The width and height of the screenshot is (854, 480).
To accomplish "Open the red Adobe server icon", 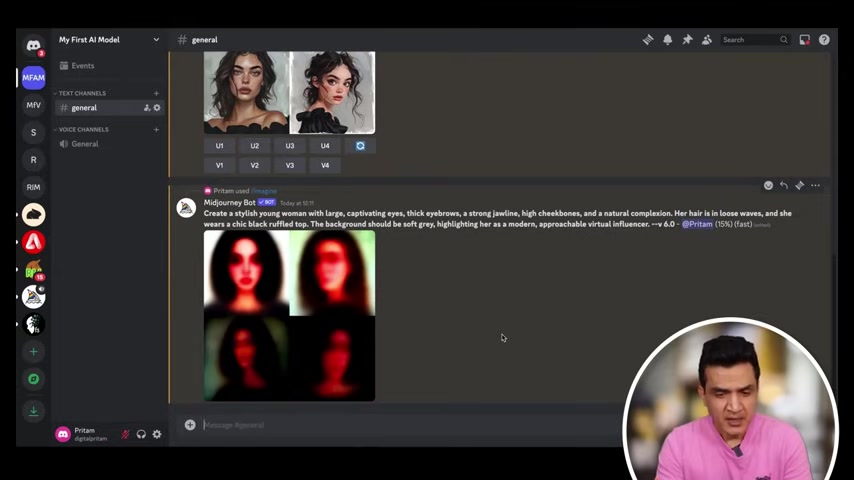I will click(x=33, y=242).
